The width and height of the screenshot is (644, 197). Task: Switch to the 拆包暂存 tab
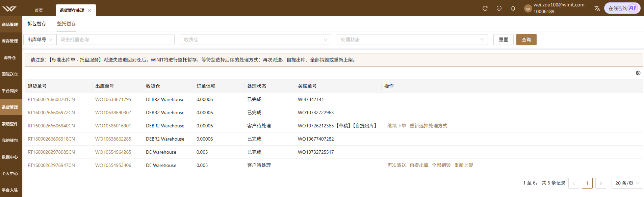pyautogui.click(x=37, y=24)
